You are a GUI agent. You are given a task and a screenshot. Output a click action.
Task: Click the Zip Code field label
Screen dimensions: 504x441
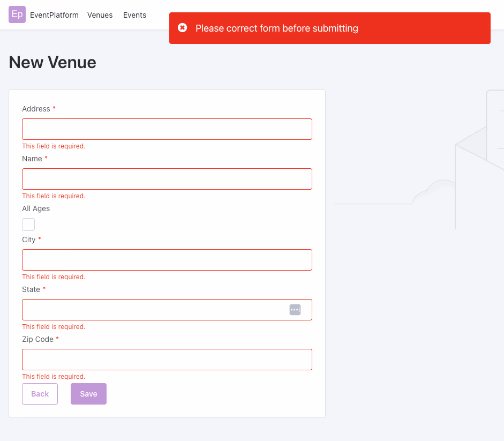37,339
